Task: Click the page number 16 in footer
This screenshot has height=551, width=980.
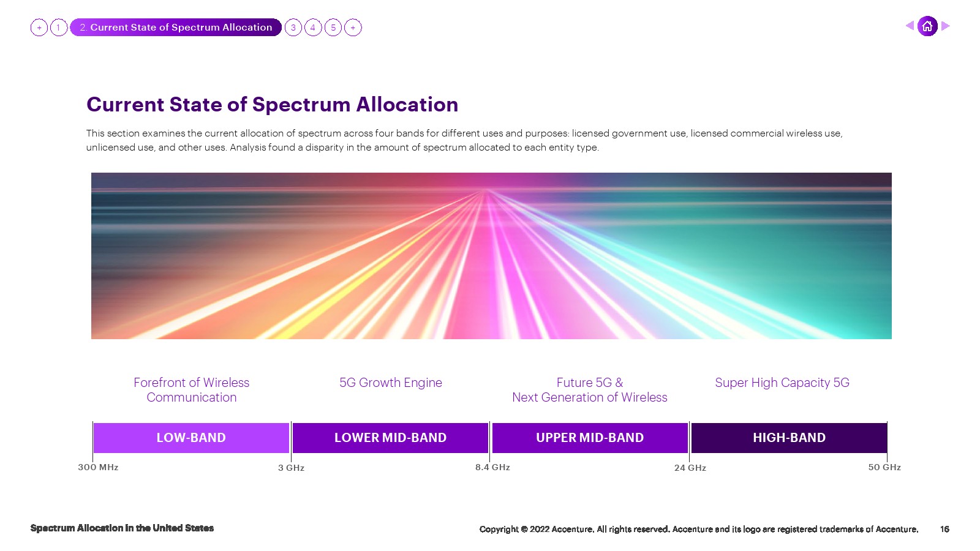Action: pos(944,529)
